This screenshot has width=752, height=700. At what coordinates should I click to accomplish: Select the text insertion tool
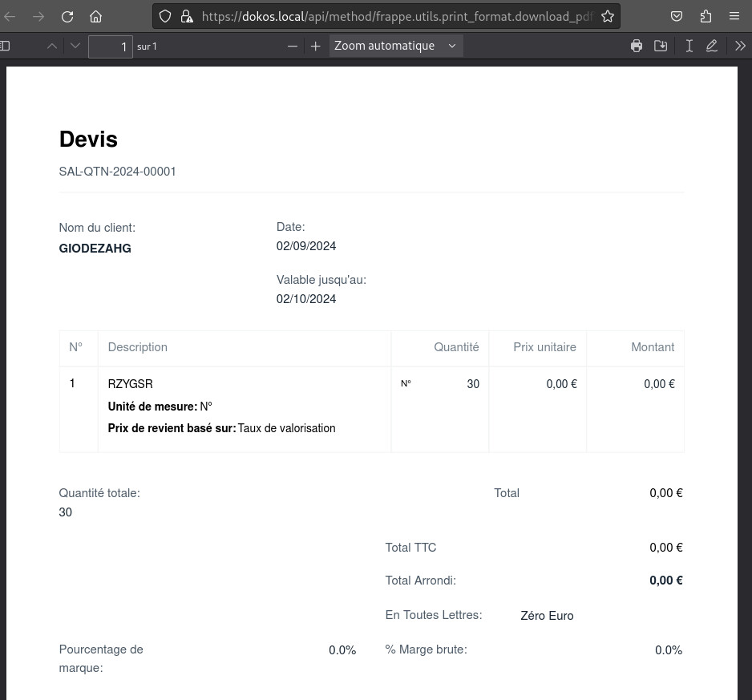(x=689, y=46)
